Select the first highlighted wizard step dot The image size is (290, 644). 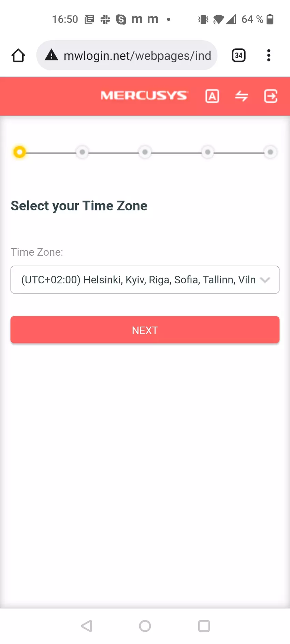pyautogui.click(x=20, y=152)
